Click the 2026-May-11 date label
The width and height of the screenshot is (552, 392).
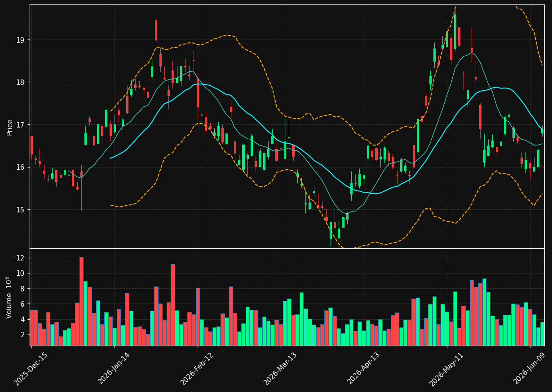(446, 369)
